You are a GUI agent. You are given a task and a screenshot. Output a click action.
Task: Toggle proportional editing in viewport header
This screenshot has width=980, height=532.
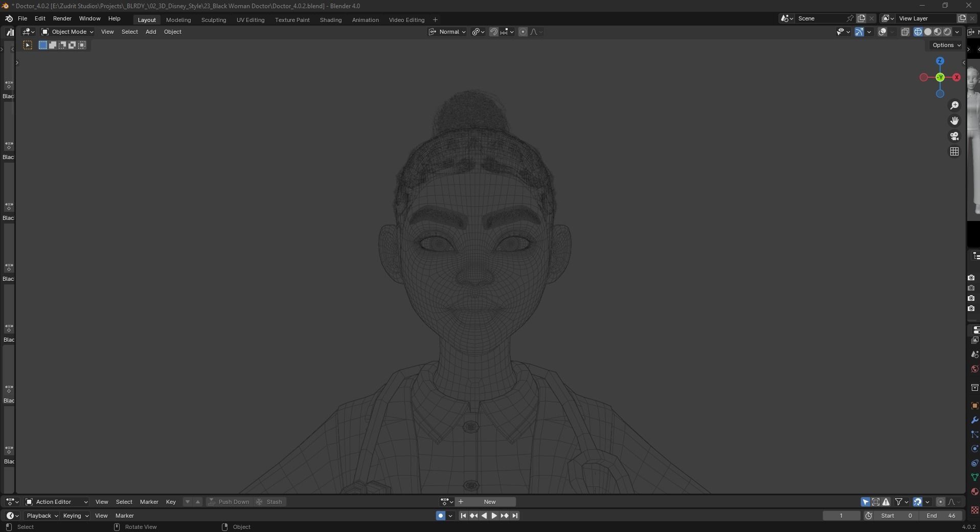pyautogui.click(x=522, y=32)
